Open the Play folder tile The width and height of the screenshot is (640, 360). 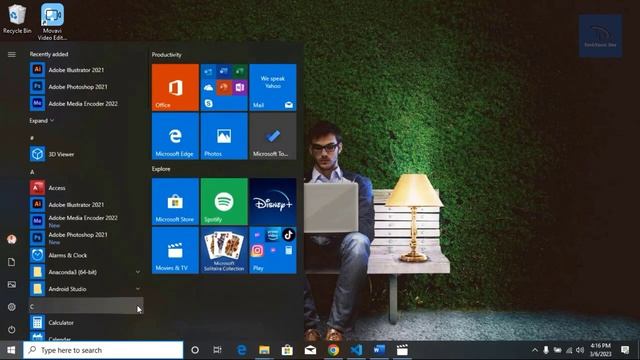273,250
